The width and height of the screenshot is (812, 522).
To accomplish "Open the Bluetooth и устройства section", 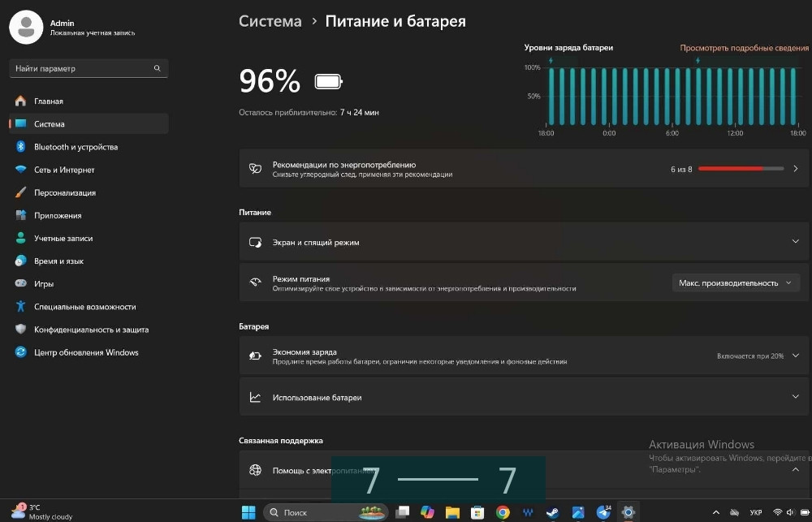I will pos(73,147).
